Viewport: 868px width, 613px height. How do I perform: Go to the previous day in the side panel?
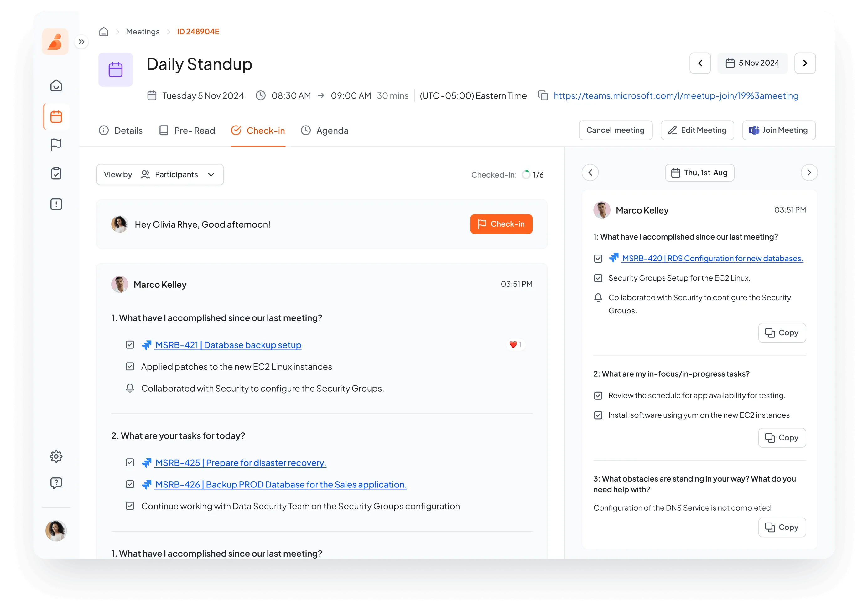(x=590, y=173)
